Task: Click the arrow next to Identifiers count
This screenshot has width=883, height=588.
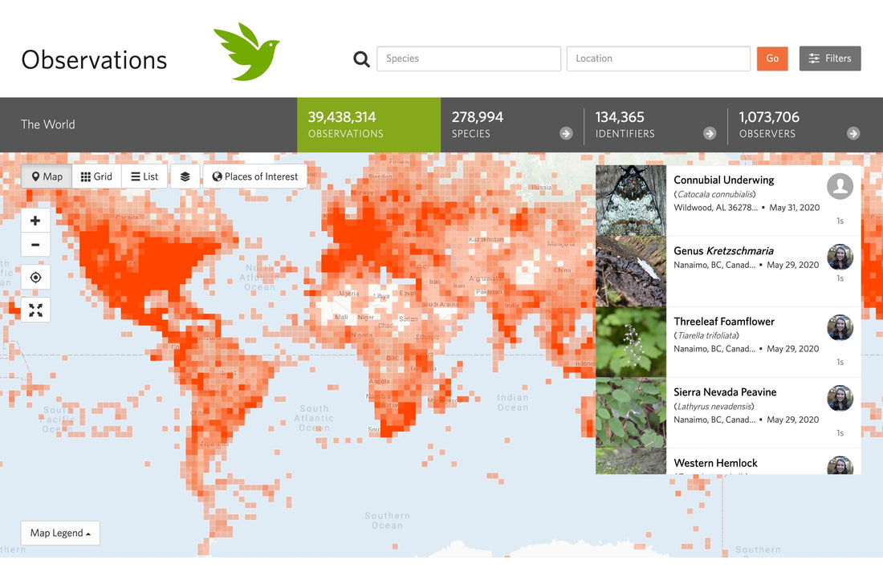Action: tap(710, 134)
